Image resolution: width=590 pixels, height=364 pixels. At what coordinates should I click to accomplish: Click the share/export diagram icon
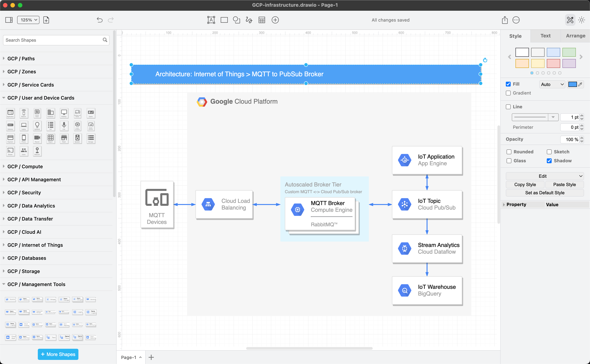point(505,20)
